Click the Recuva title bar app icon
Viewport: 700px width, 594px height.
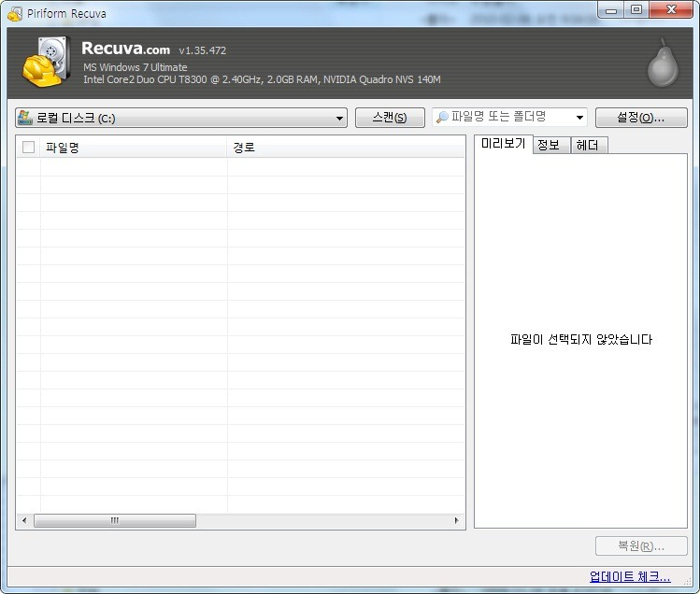coord(15,13)
